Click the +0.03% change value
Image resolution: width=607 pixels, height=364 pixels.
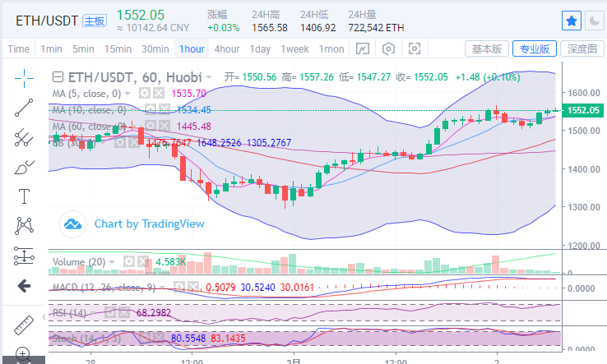[224, 28]
